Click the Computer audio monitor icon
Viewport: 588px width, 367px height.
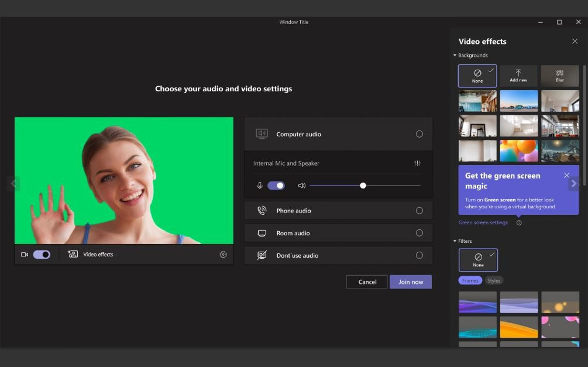point(262,134)
